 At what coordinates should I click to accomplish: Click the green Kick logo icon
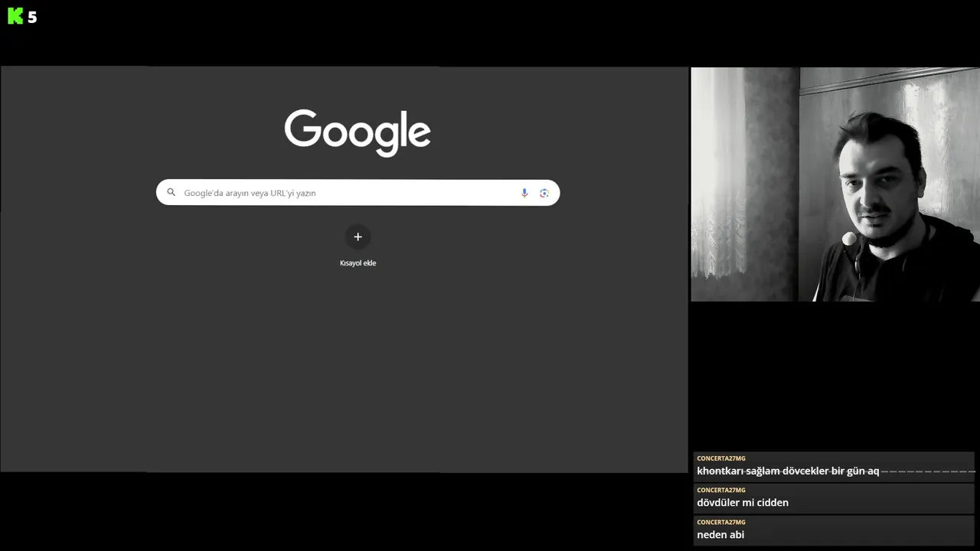point(15,16)
